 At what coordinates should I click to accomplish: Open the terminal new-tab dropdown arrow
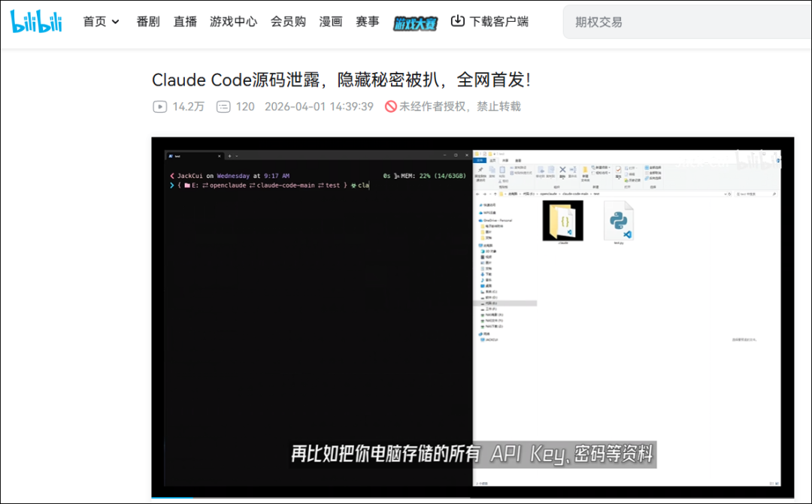[237, 155]
